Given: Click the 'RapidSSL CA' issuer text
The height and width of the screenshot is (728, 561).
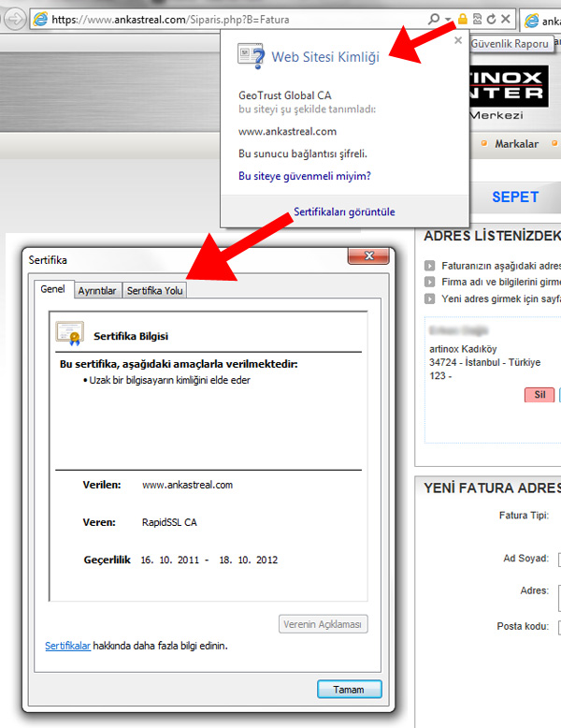Looking at the screenshot, I should (x=169, y=522).
